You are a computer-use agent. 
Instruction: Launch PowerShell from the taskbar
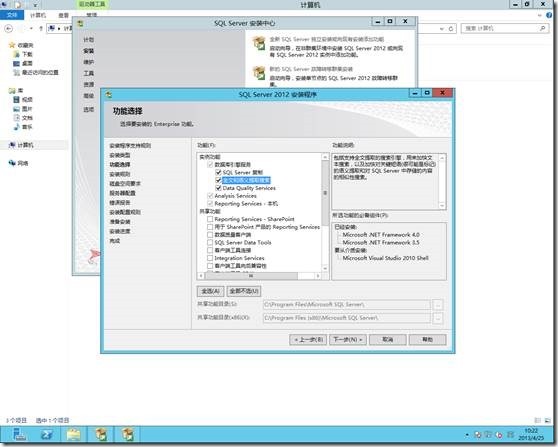(47, 435)
